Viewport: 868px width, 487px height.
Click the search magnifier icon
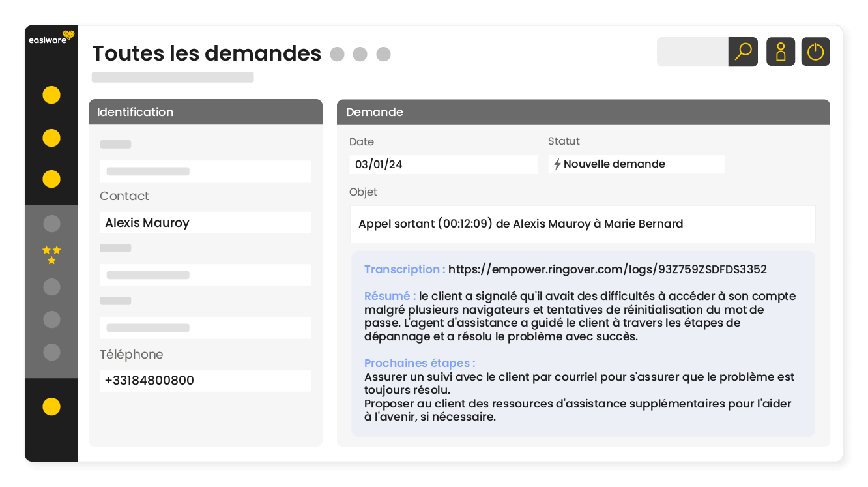tap(743, 52)
